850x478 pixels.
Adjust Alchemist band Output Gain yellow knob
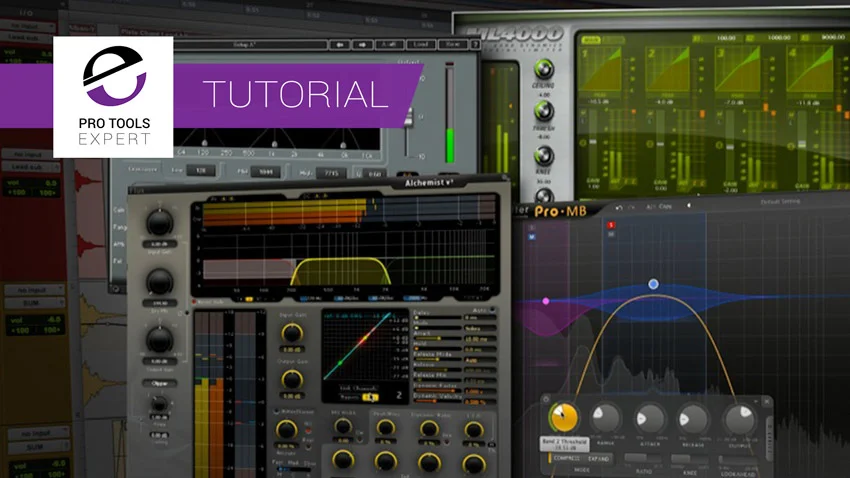(x=292, y=379)
